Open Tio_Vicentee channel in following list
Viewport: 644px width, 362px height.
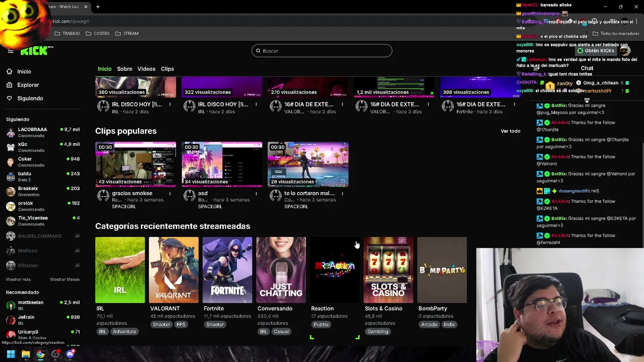pyautogui.click(x=43, y=221)
